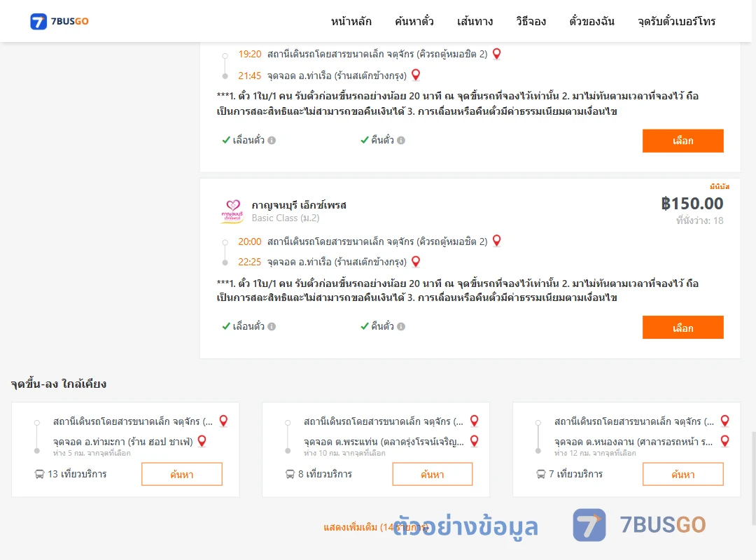Click bus icon beside 8 เที่ยวบริการ
756x560 pixels.
pos(290,474)
